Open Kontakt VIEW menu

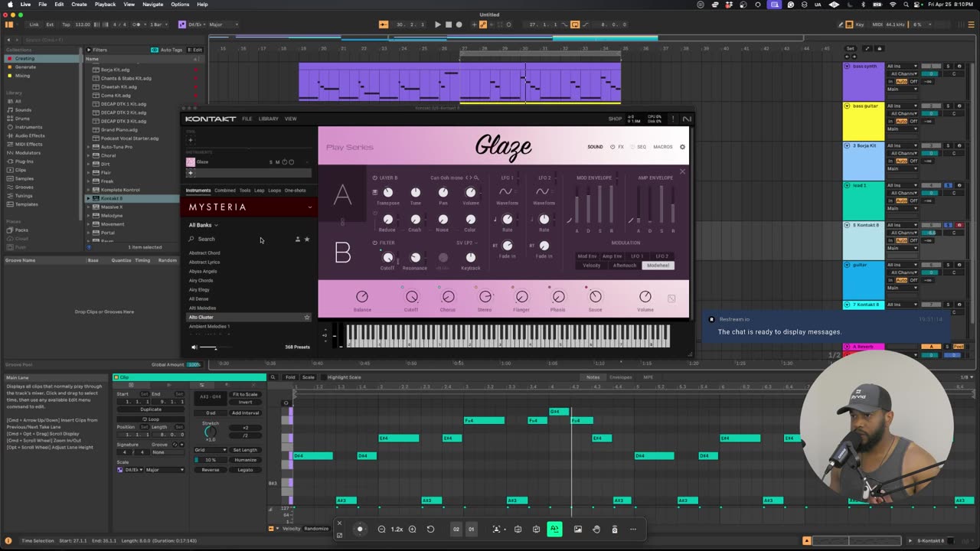(291, 119)
